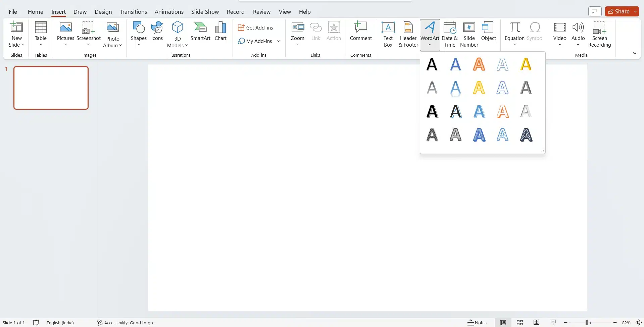Click the Share button
The image size is (644, 327).
(619, 11)
